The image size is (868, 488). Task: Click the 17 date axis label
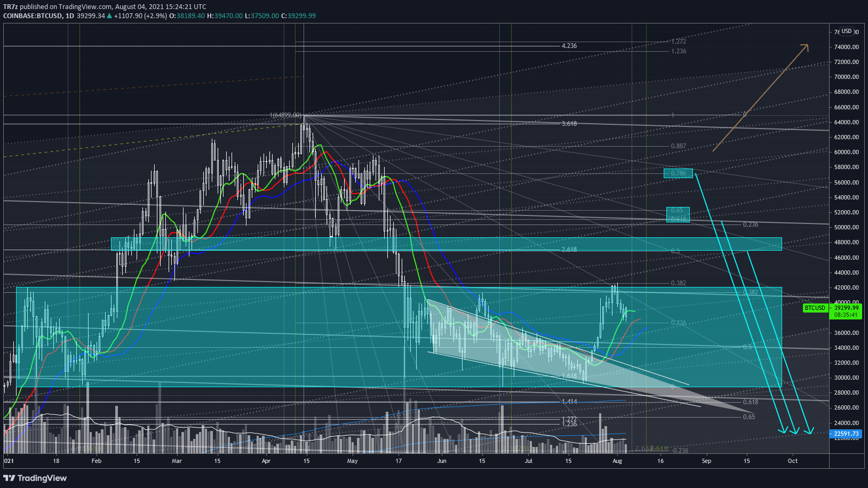(x=399, y=461)
